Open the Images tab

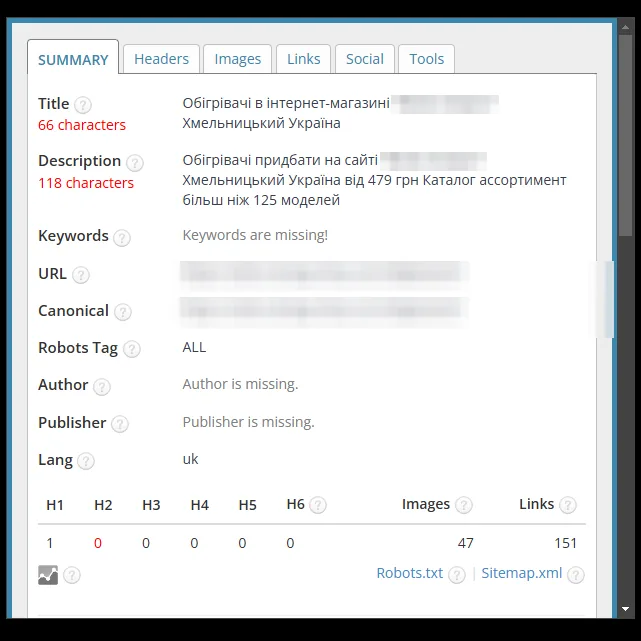tap(238, 59)
